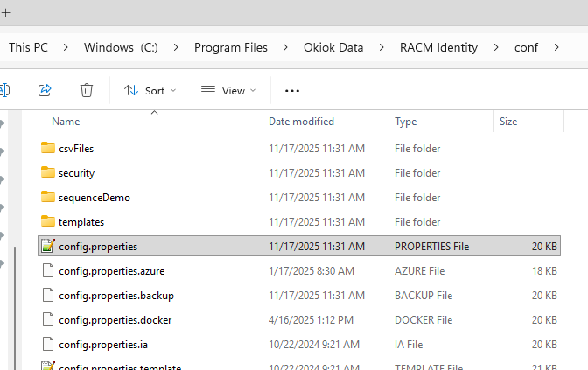Sort by Date modified column header
Image resolution: width=588 pixels, height=370 pixels.
pos(301,122)
